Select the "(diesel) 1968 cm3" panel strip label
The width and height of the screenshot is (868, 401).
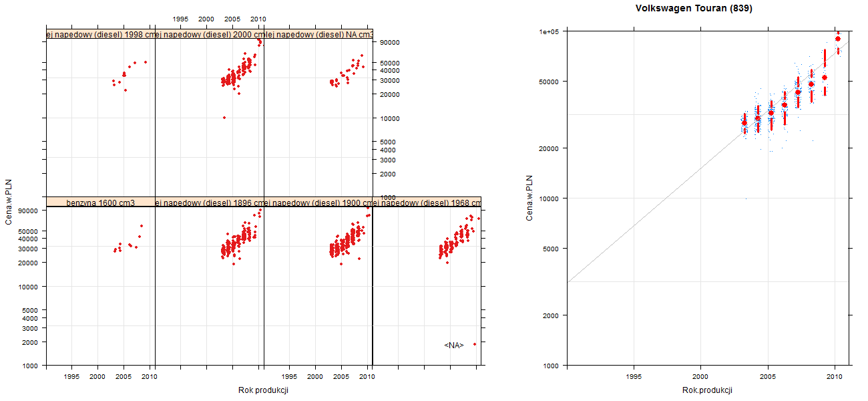point(427,203)
